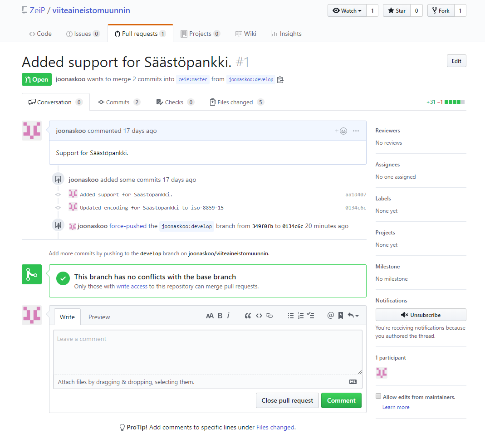This screenshot has width=485, height=448.
Task: Insert a task list from the toolbar
Action: 311,316
